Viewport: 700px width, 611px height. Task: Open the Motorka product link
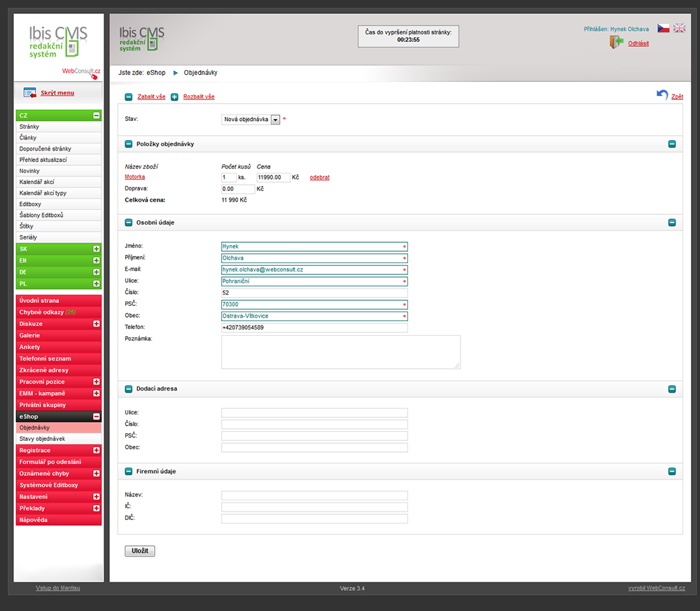coord(134,177)
